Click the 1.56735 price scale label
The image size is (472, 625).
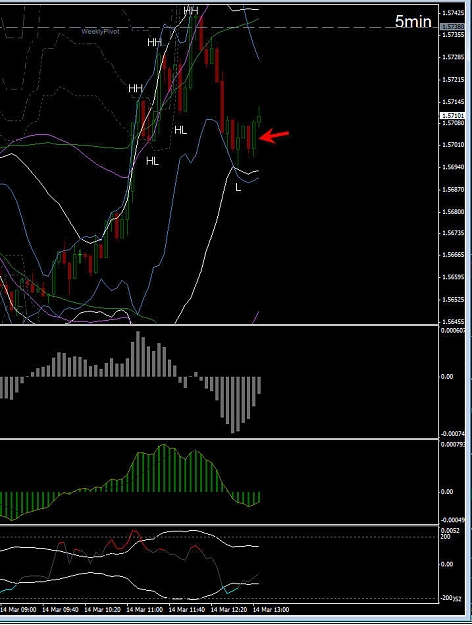pyautogui.click(x=453, y=232)
